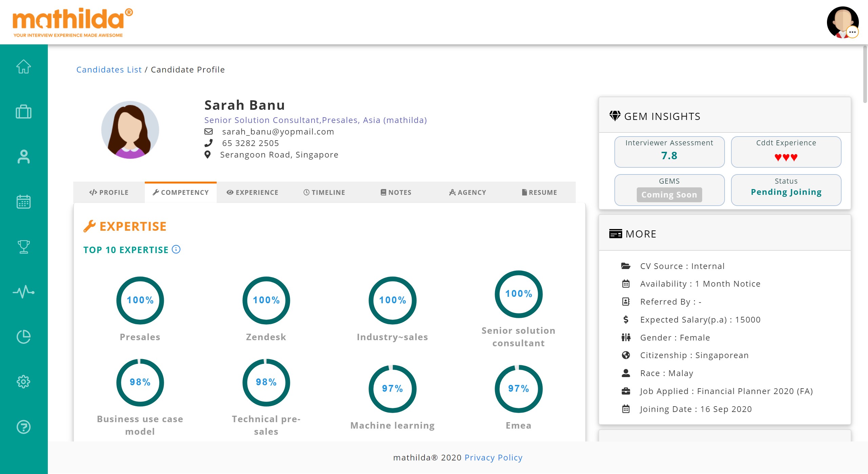Click the briefcase jobs icon in sidebar
The image size is (868, 474).
tap(23, 111)
